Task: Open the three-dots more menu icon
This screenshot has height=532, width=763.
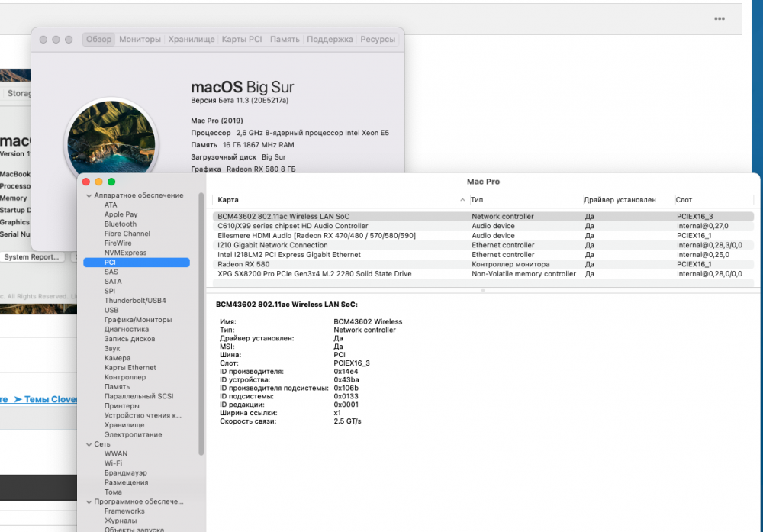Action: [x=720, y=18]
